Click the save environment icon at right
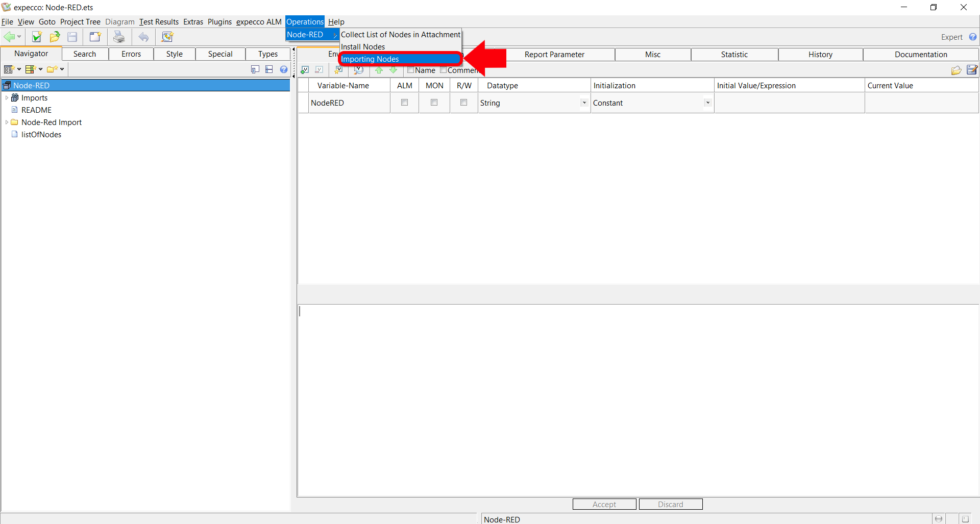 click(x=972, y=70)
